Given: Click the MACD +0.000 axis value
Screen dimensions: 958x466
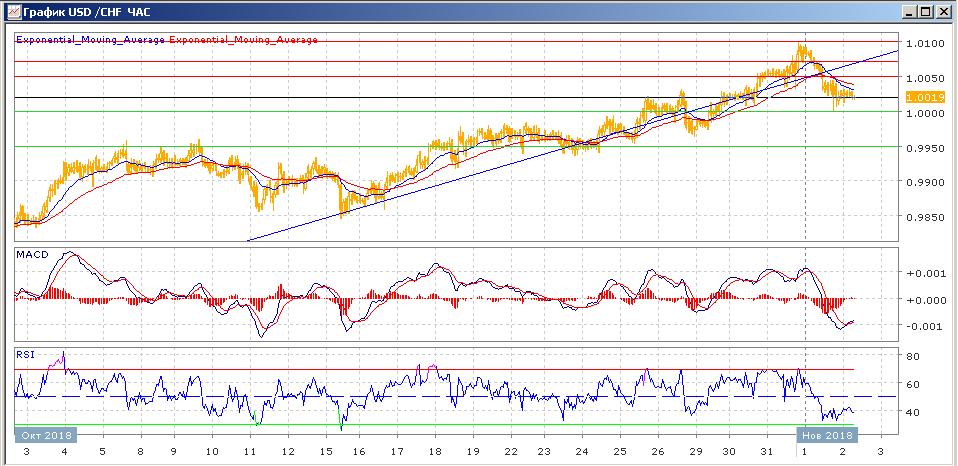Looking at the screenshot, I should [x=926, y=300].
